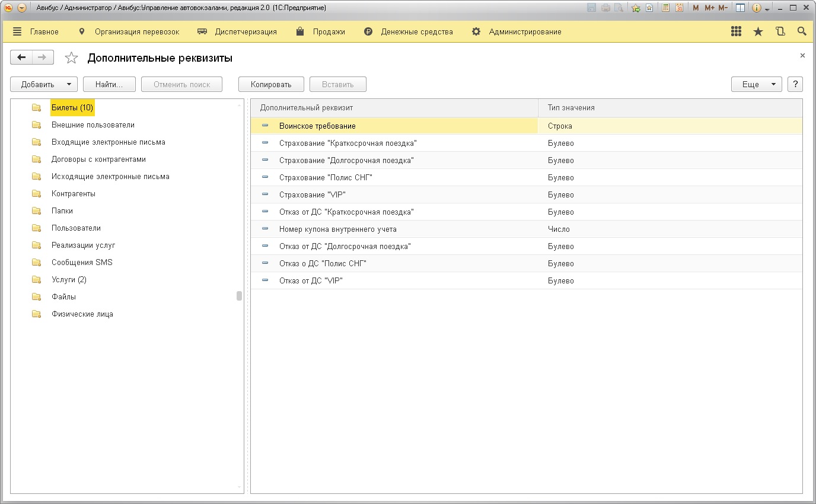Open the 1C main menu dropdown arrow
The height and width of the screenshot is (504, 816).
pos(21,8)
